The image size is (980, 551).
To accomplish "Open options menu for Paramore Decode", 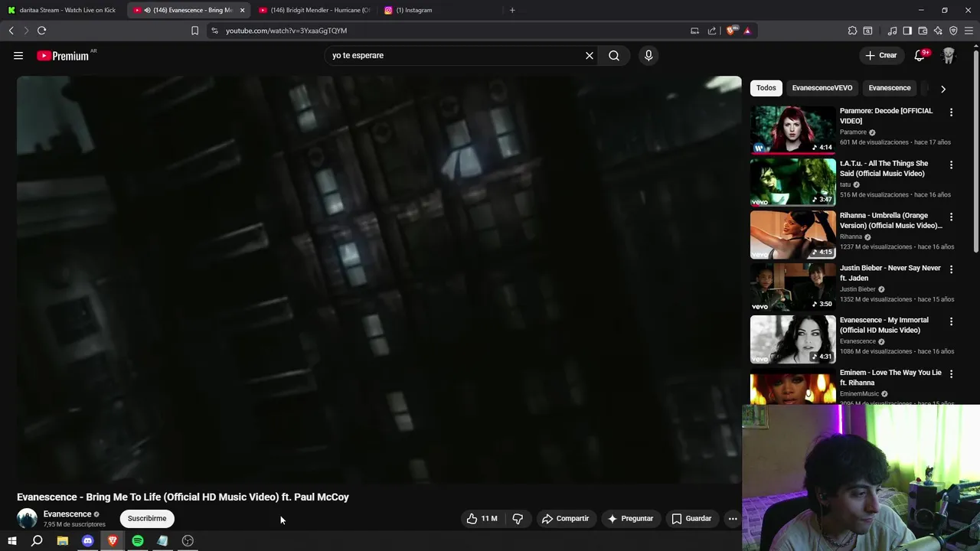I will 951,112.
